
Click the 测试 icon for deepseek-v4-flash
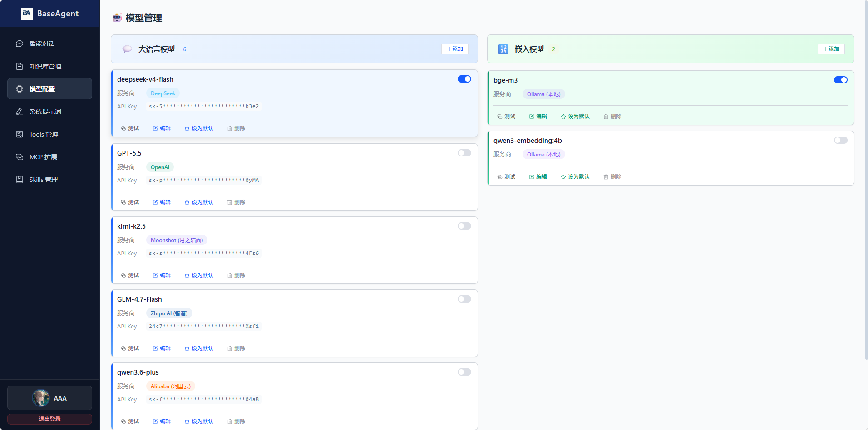pos(123,128)
